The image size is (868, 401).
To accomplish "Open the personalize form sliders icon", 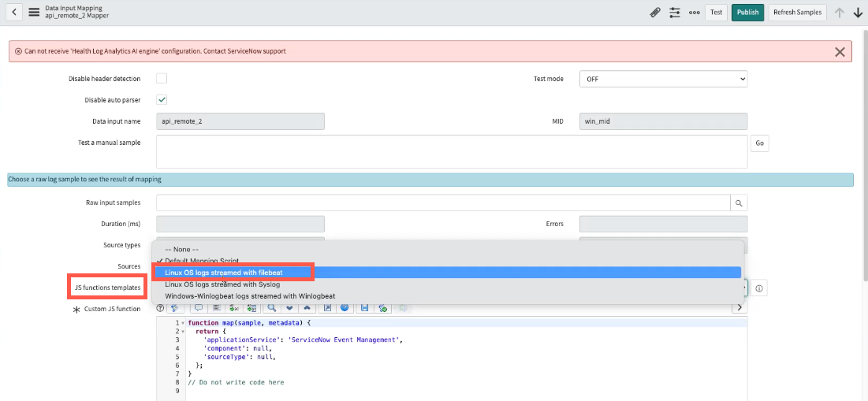I will (674, 12).
